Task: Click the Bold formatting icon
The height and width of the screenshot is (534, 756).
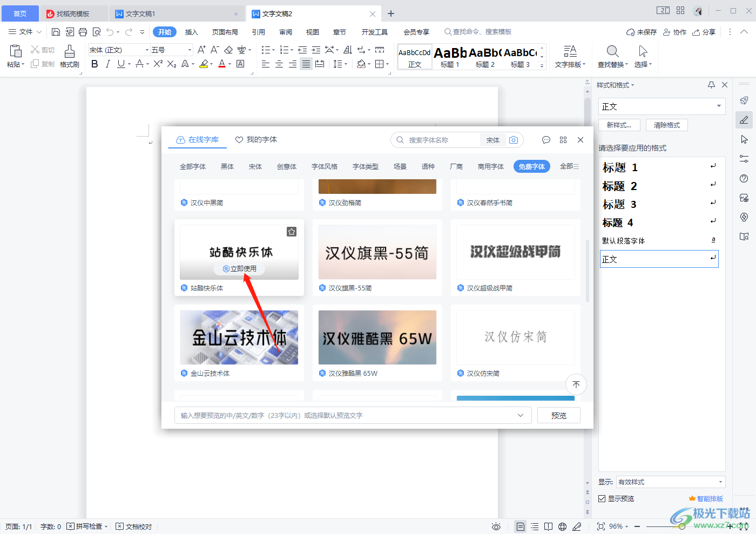Action: (94, 64)
